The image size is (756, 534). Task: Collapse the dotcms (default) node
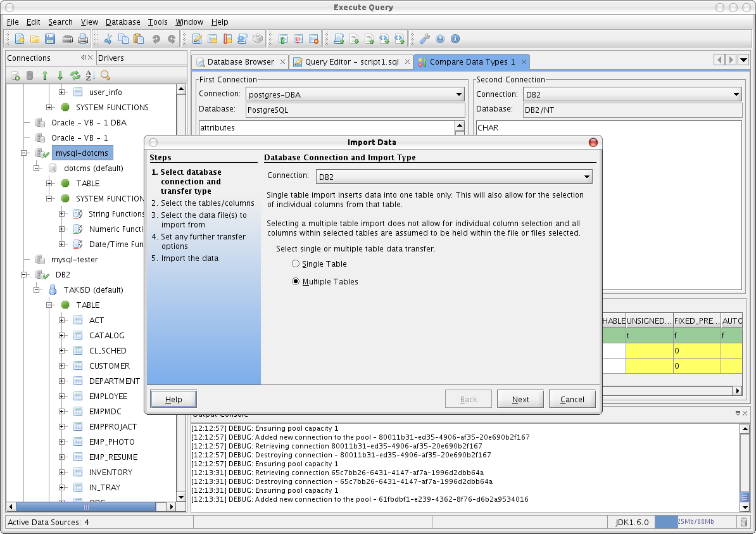[x=36, y=168]
